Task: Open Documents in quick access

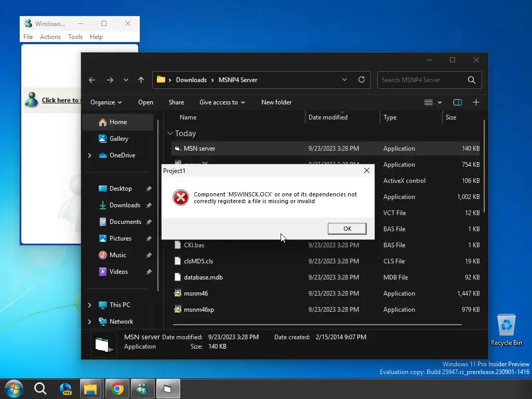Action: pyautogui.click(x=125, y=222)
